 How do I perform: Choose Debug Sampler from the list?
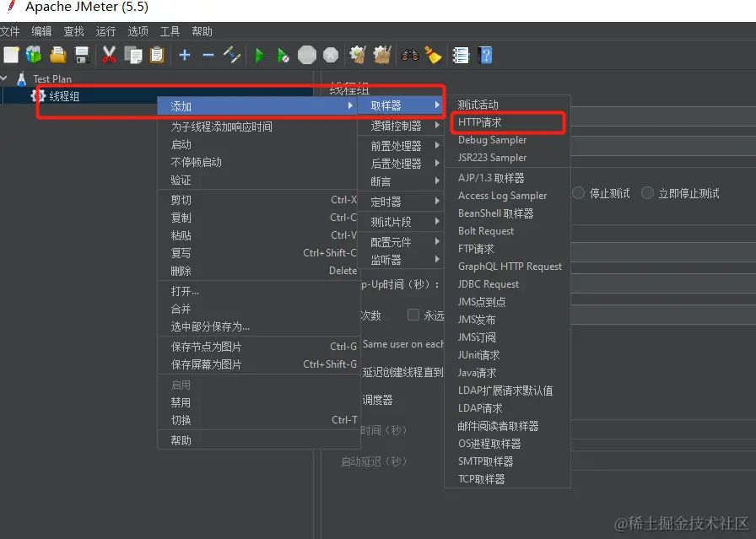[507, 140]
